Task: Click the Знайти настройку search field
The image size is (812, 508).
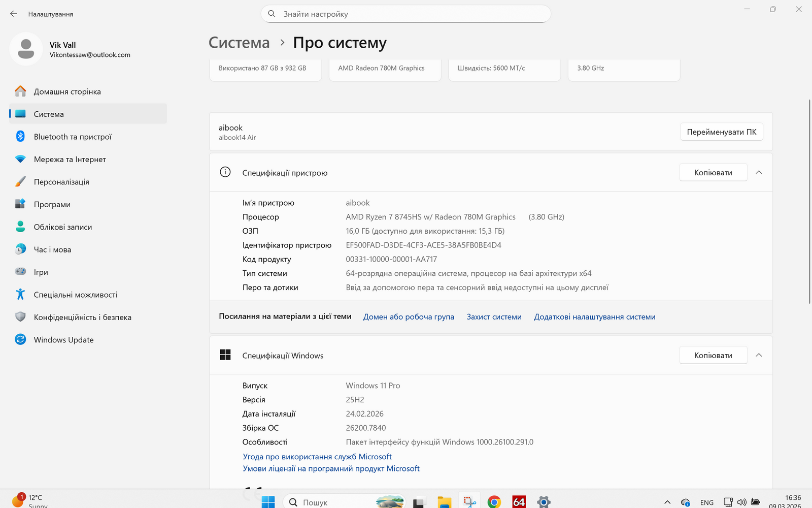Action: coord(406,14)
